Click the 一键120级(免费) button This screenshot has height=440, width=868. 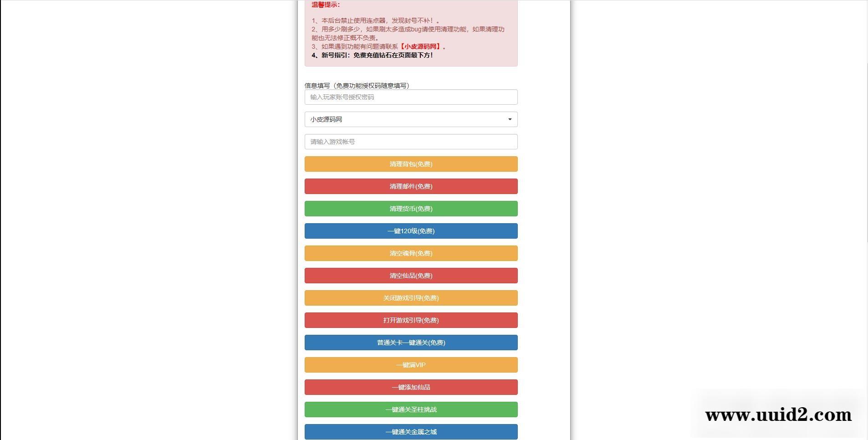(x=411, y=231)
